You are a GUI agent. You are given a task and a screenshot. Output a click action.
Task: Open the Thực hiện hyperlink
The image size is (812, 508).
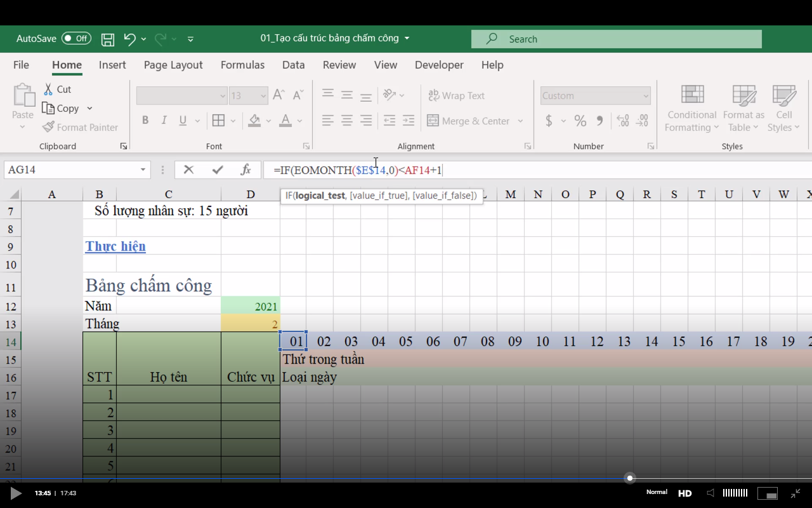coord(115,246)
